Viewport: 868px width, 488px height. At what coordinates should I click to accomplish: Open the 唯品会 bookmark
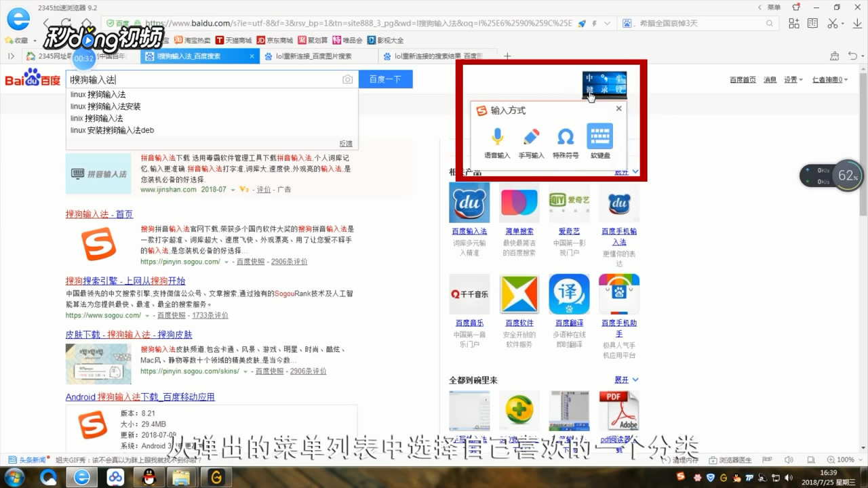click(x=347, y=41)
